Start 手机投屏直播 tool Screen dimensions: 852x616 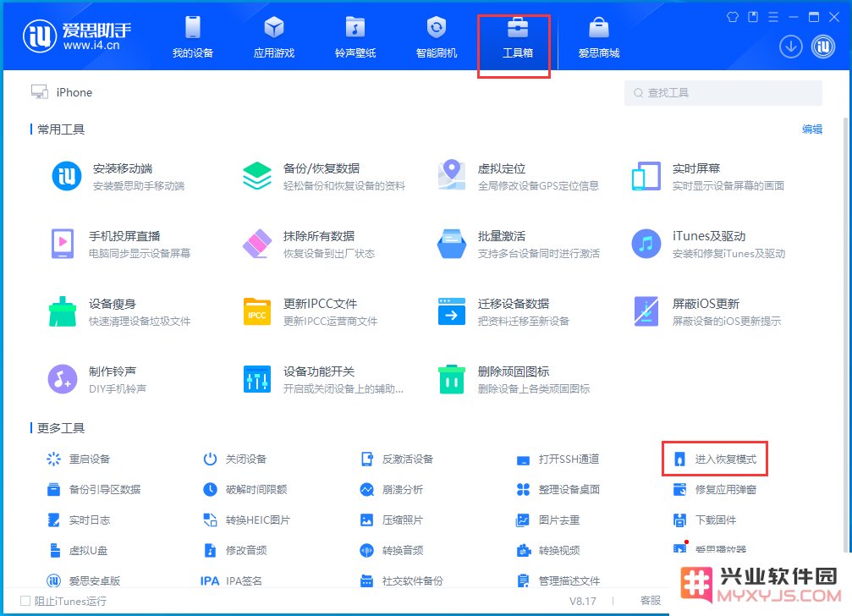pos(121,245)
